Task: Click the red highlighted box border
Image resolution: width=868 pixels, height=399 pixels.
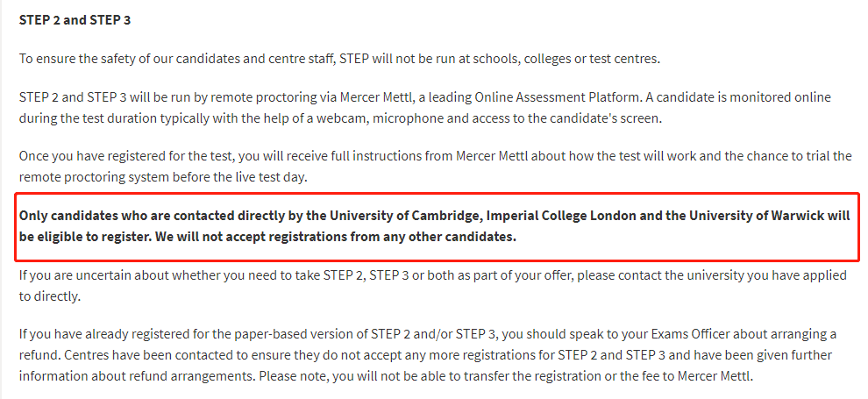Action: pos(437,194)
